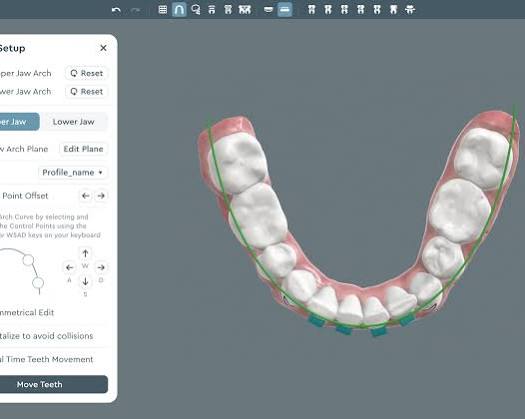Switch to the Lower Jaw tab
Image resolution: width=525 pixels, height=419 pixels.
tap(74, 122)
